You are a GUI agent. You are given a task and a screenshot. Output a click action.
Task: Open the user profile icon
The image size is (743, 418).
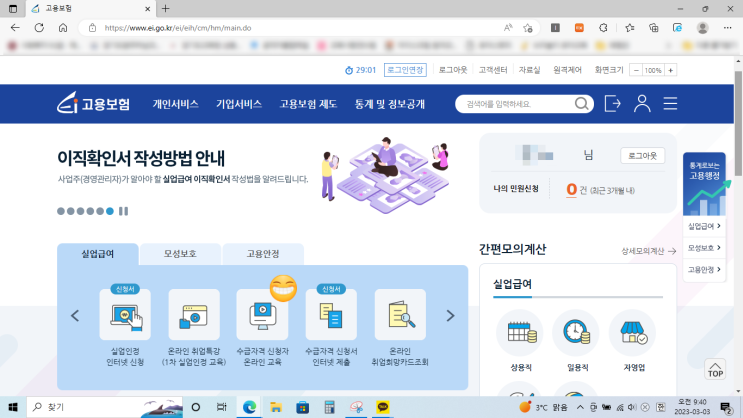[x=642, y=103]
